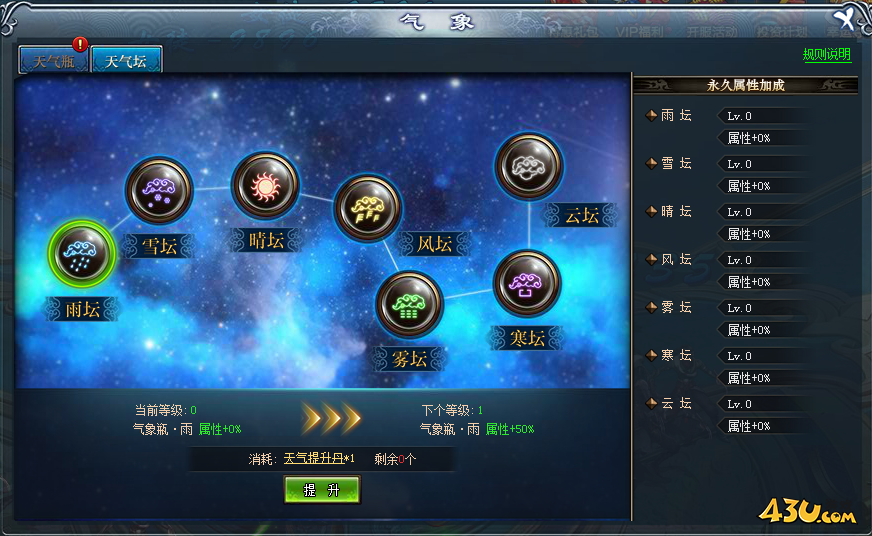Screen dimensions: 872x536
Task: Select the 雾坛 fog altar icon
Action: pos(409,304)
